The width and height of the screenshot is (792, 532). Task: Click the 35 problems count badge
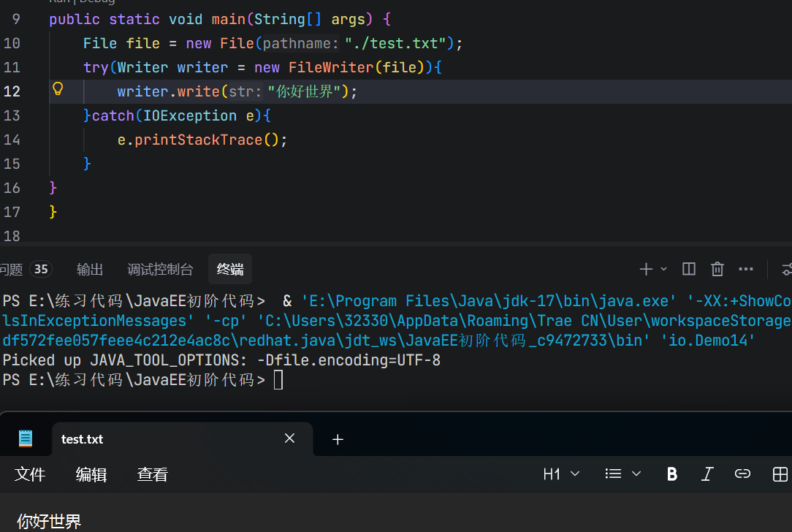pos(41,269)
